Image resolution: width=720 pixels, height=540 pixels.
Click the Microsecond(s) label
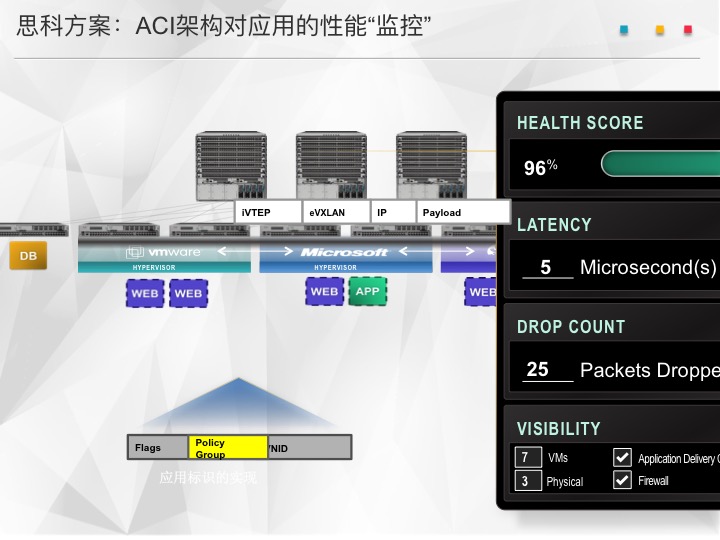pos(648,267)
